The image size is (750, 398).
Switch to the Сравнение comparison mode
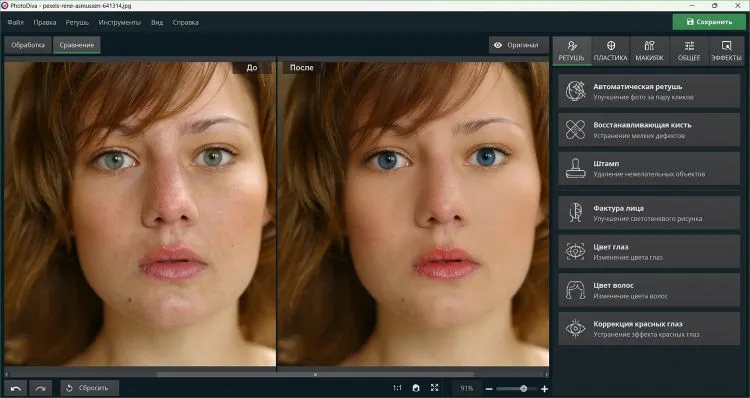click(77, 45)
